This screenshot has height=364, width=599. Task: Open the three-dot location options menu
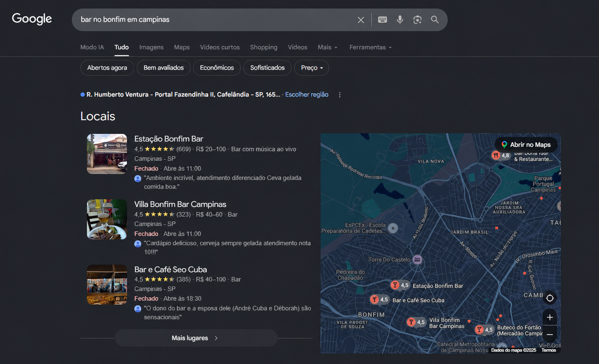[x=339, y=95]
